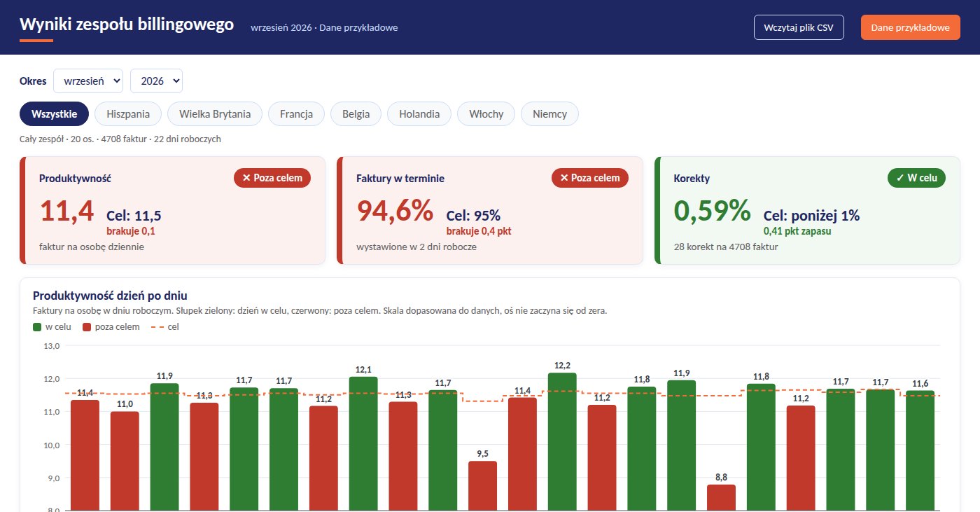The image size is (980, 512).
Task: Click the green bar labeled 12,1
Action: (363, 443)
